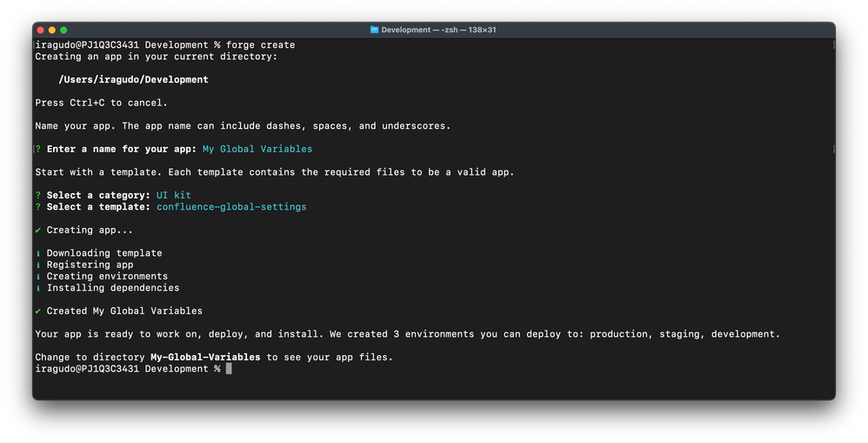Click the info icon beside 'Installing dependencies'
This screenshot has width=868, height=443.
click(x=38, y=288)
